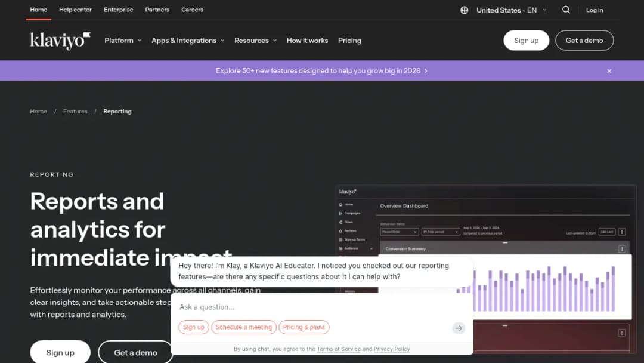This screenshot has height=363, width=644.
Task: Click Pricing & plans chat chip
Action: 304,327
